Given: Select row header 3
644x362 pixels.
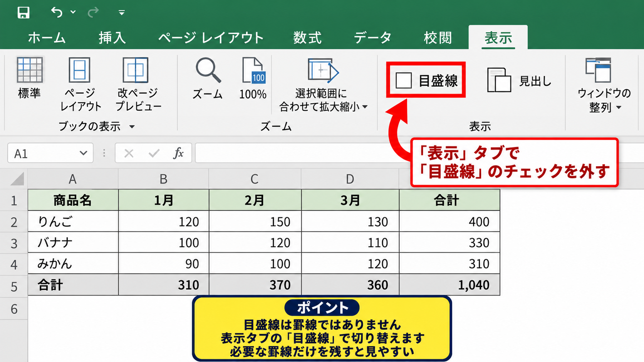Looking at the screenshot, I should pos(14,243).
